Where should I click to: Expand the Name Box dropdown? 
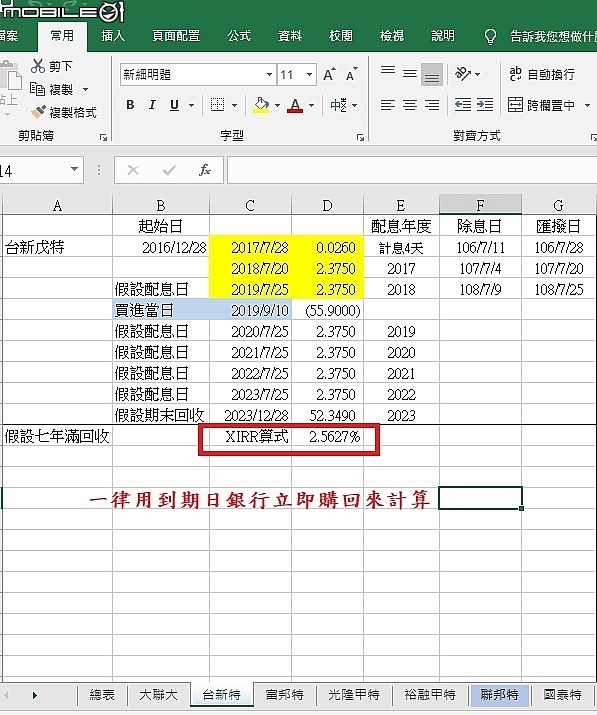point(74,170)
